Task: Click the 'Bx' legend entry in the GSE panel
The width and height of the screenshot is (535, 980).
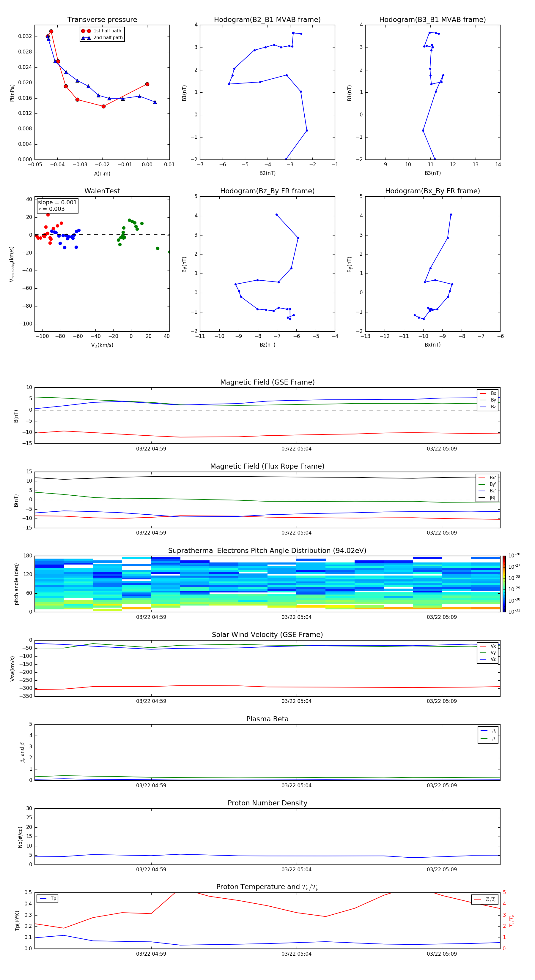Action: pos(488,393)
